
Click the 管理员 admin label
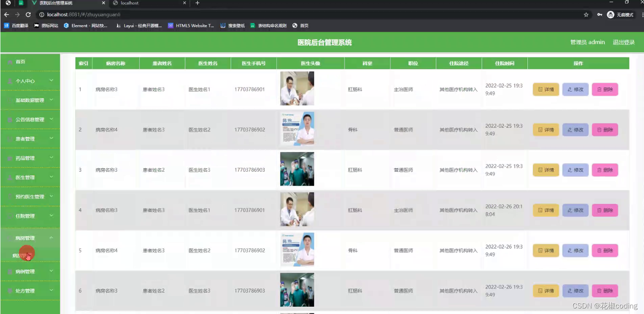click(x=587, y=42)
